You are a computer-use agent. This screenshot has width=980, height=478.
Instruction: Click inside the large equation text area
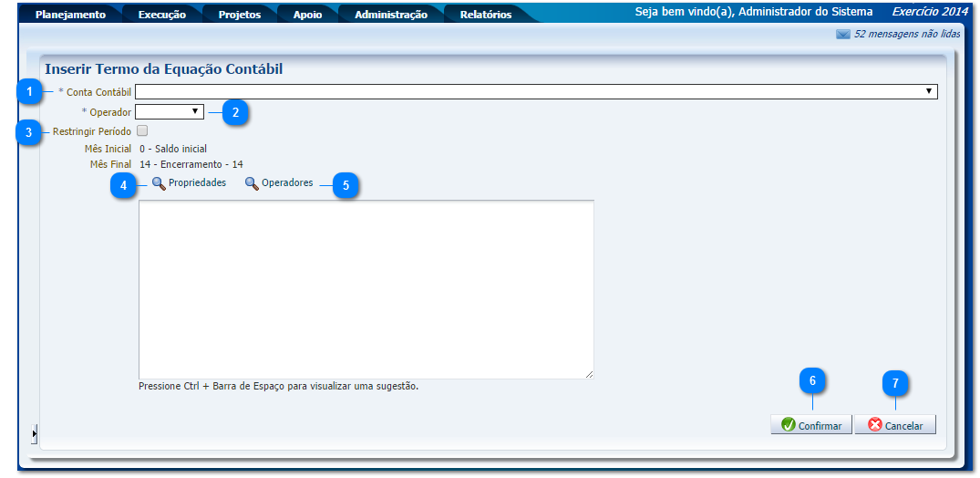366,289
